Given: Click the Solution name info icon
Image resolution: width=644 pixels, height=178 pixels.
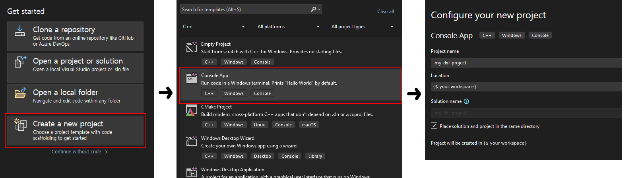Looking at the screenshot, I should pos(466,101).
